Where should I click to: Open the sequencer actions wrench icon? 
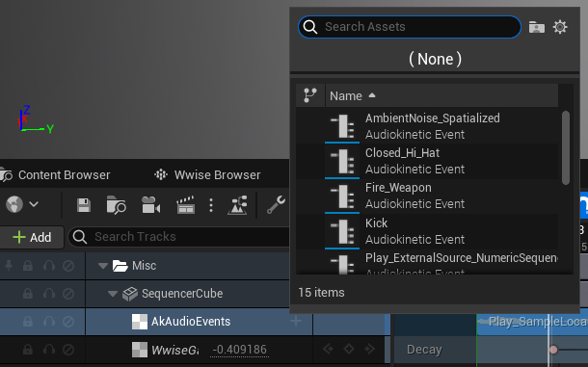[276, 205]
